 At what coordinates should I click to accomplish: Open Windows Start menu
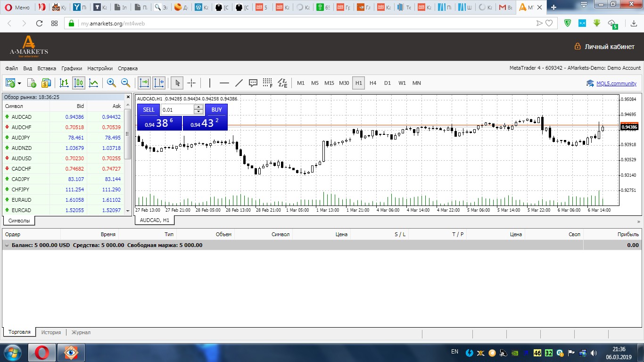13,352
